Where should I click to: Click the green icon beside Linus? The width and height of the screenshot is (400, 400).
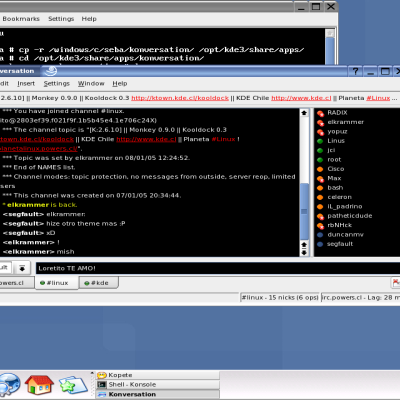point(320,141)
